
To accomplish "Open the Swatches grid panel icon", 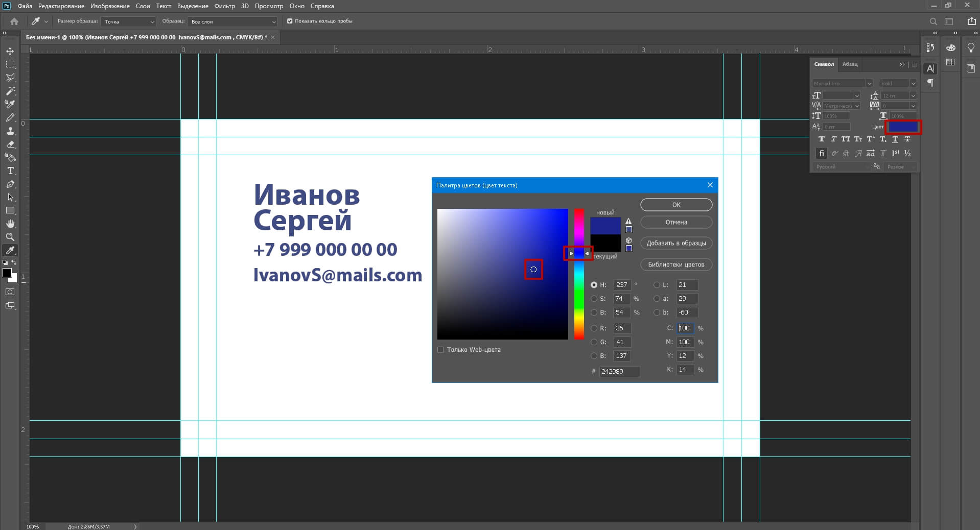I will [950, 62].
